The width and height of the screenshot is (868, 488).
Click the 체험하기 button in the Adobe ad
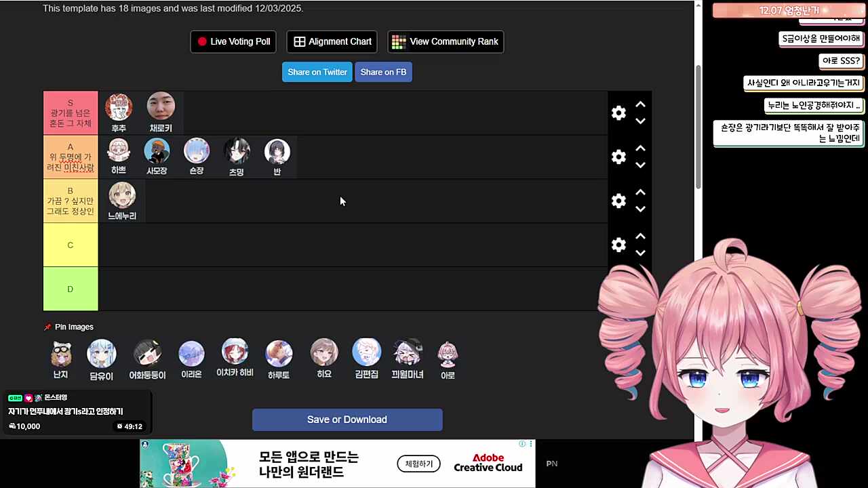point(418,463)
